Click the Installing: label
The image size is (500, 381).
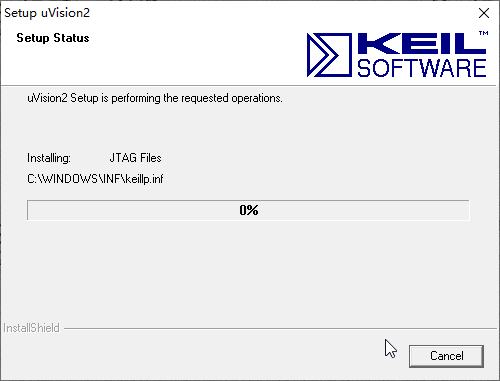[49, 158]
